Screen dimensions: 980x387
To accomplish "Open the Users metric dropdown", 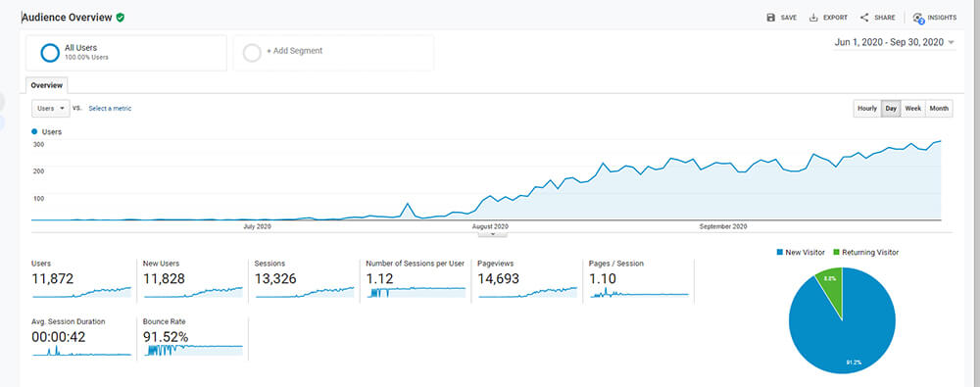I will coord(51,108).
